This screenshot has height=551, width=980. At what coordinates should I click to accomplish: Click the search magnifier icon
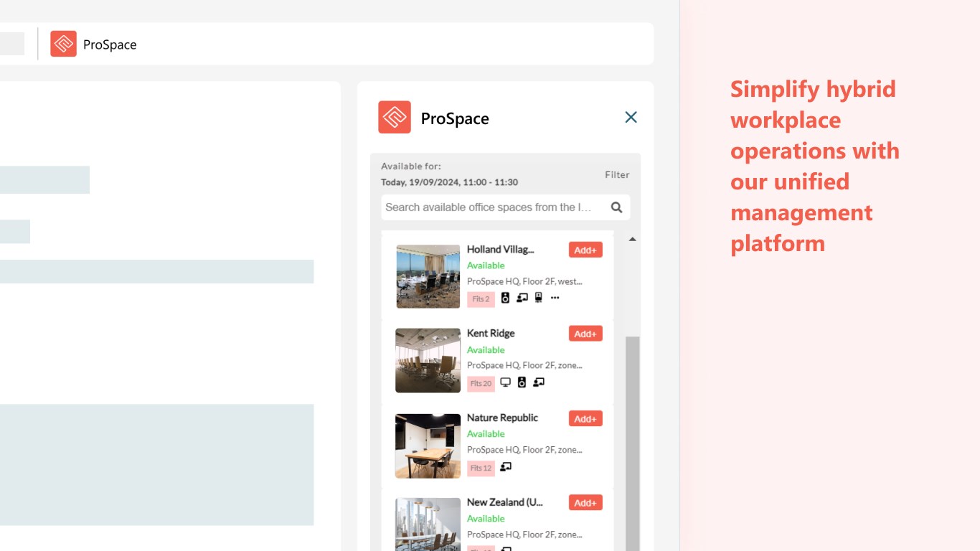pos(616,207)
